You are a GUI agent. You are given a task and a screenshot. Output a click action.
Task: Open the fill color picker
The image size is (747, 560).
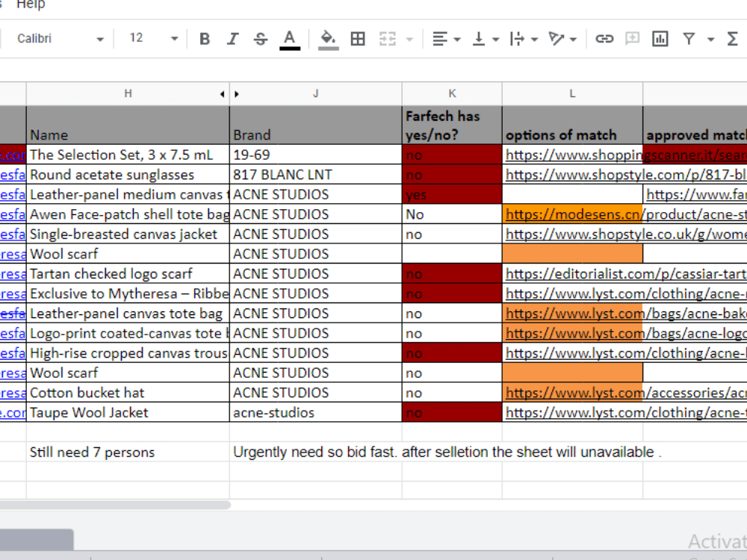coord(328,40)
